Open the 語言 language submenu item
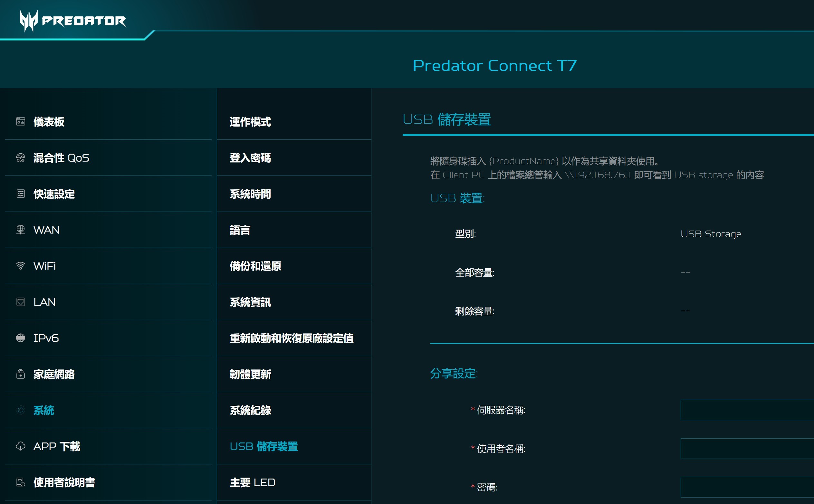Screen dimensions: 814x504 [x=294, y=230]
